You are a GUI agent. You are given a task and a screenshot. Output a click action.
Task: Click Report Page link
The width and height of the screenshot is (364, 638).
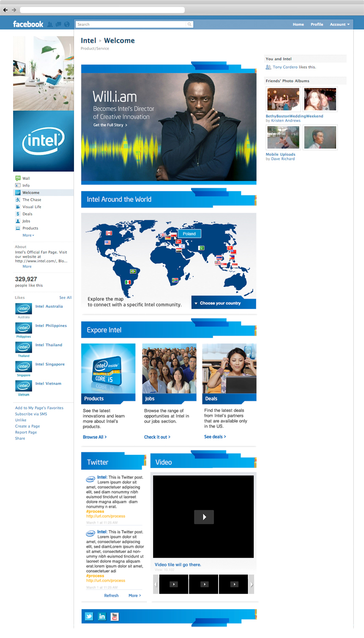click(26, 432)
